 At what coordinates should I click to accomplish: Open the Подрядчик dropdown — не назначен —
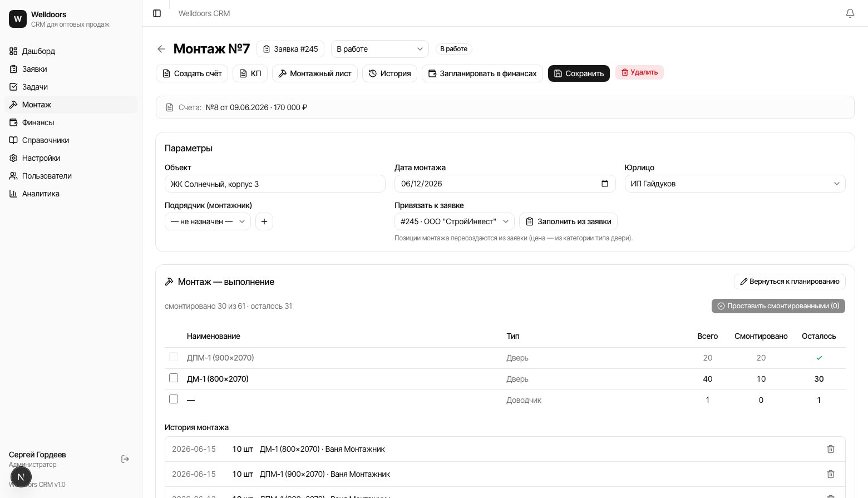click(x=208, y=221)
